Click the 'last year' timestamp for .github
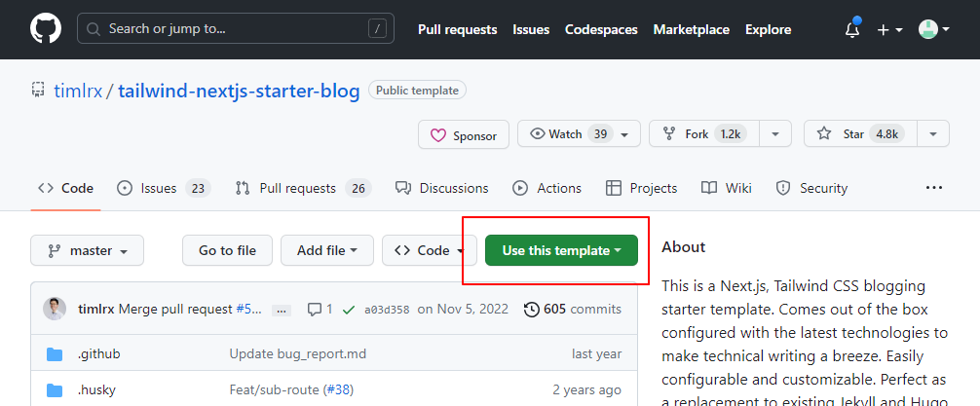 [x=597, y=354]
